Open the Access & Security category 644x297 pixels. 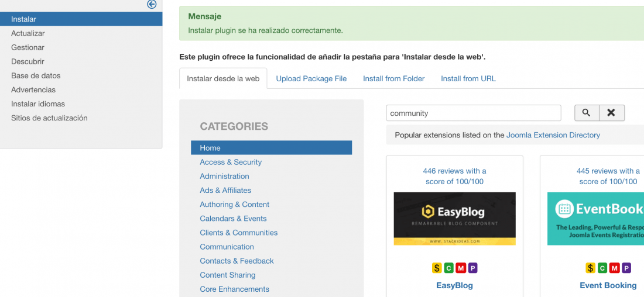point(231,162)
